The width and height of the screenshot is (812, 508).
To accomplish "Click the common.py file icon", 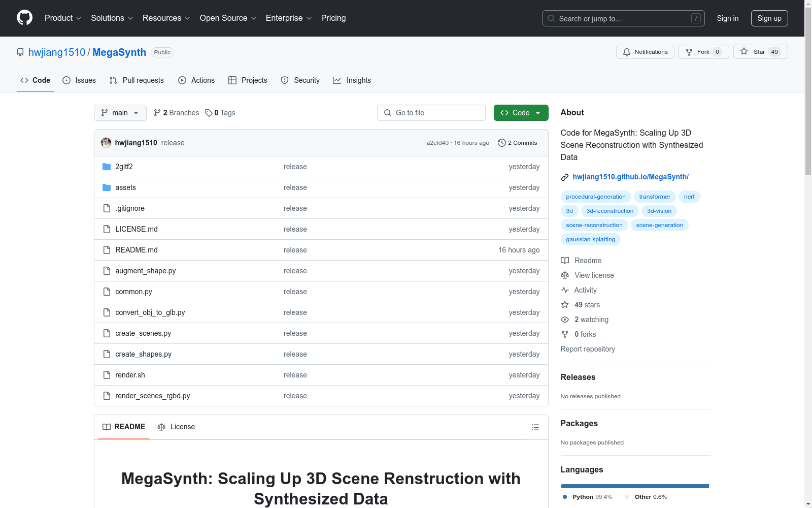I will coord(107,292).
